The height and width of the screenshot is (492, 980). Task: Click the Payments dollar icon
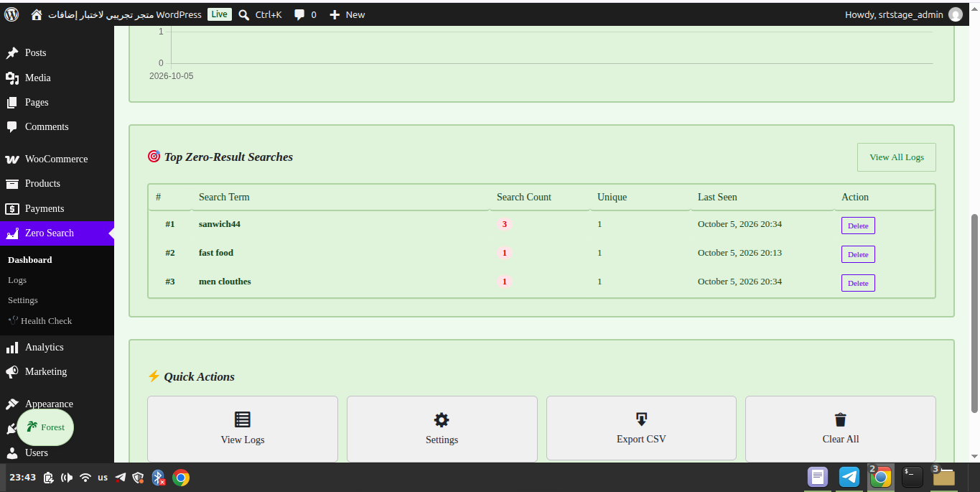(x=12, y=209)
